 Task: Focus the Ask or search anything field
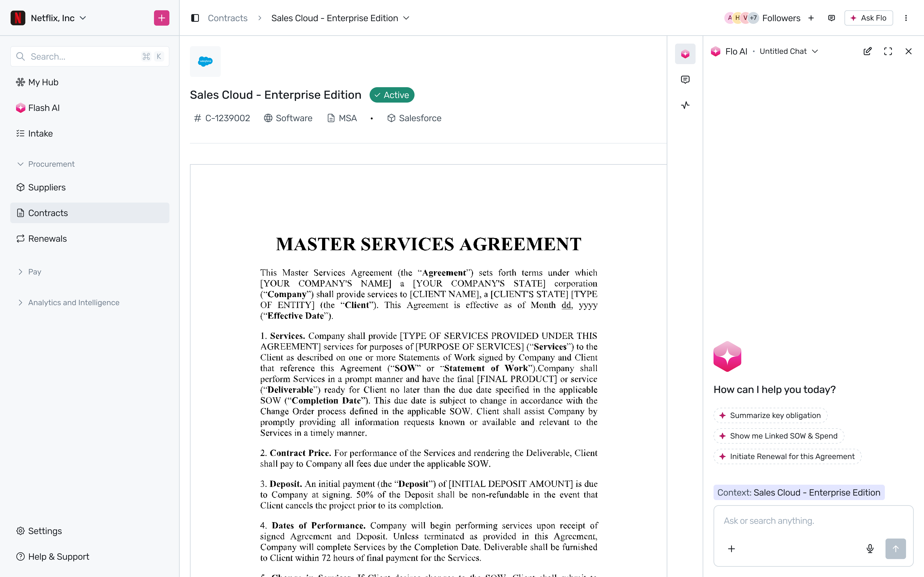click(813, 521)
